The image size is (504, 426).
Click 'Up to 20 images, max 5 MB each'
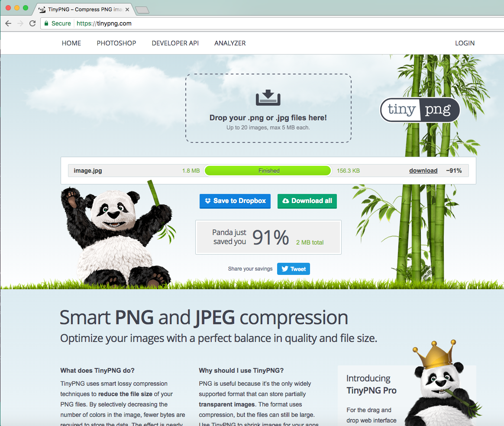[268, 128]
